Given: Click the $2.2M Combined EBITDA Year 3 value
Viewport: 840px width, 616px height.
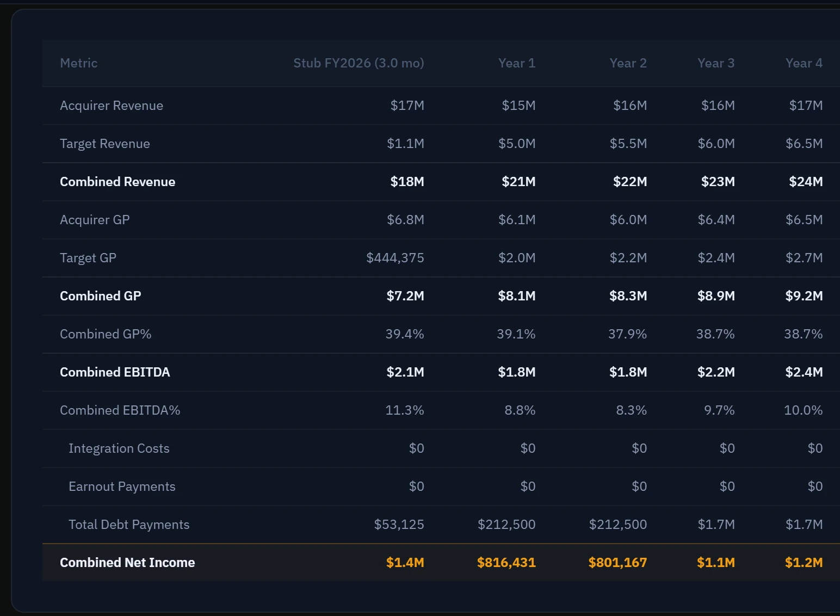Looking at the screenshot, I should click(716, 372).
